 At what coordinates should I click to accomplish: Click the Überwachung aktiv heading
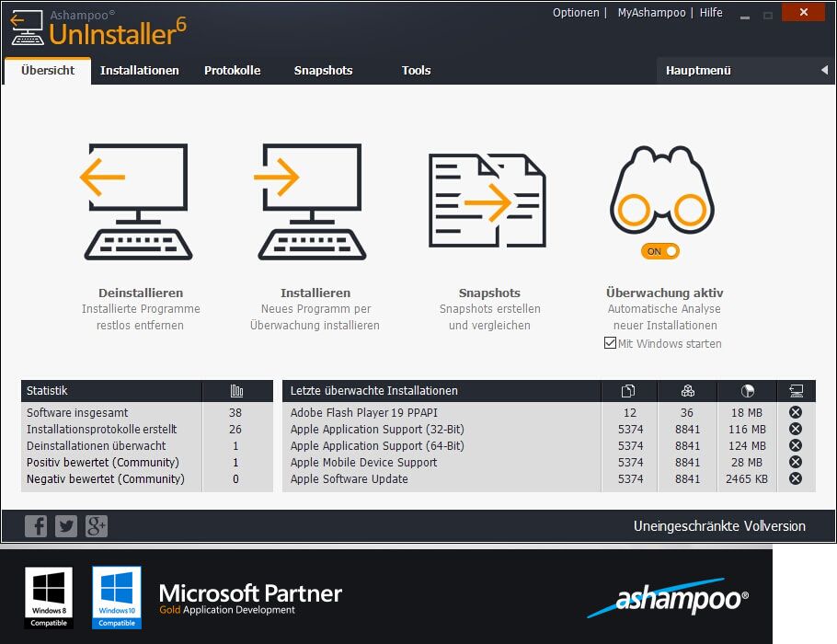pos(665,293)
